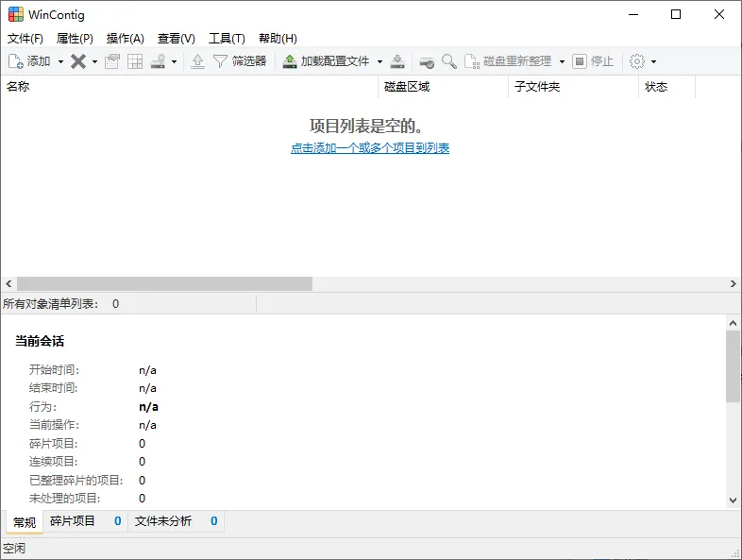Open the dropdown next to 加載配置文件
The height and width of the screenshot is (560, 742).
pyautogui.click(x=379, y=61)
